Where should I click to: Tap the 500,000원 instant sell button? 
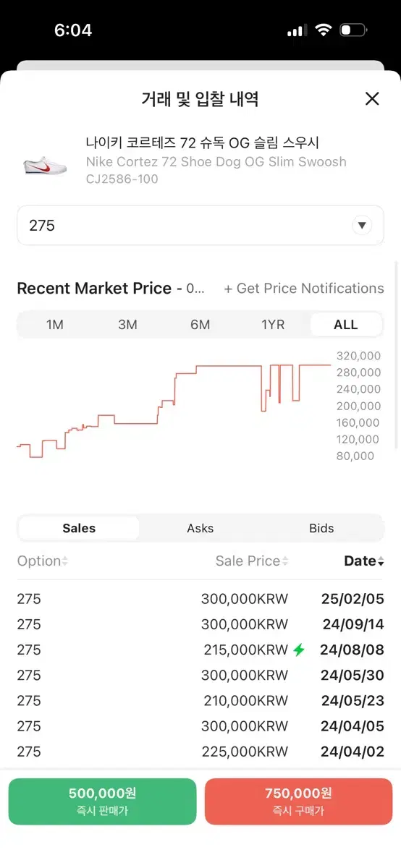point(103,801)
